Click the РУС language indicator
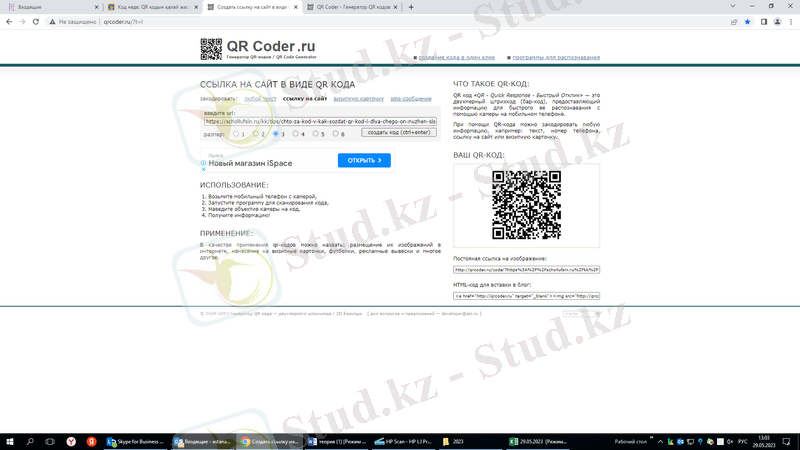 (742, 442)
